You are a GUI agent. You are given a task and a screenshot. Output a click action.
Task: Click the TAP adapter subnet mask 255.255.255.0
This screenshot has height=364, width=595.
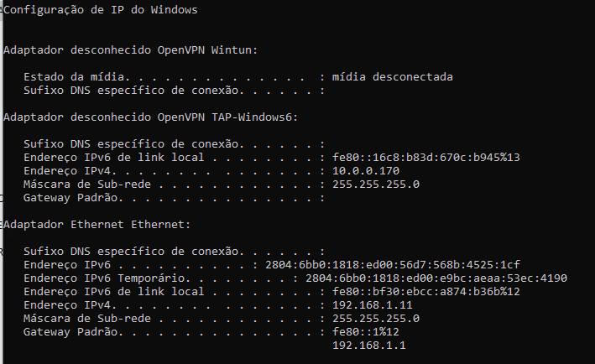[376, 185]
